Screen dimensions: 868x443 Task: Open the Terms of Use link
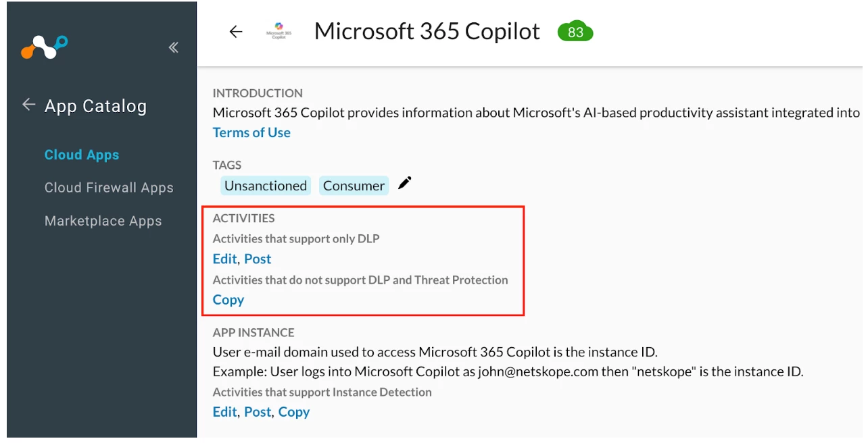click(x=251, y=133)
